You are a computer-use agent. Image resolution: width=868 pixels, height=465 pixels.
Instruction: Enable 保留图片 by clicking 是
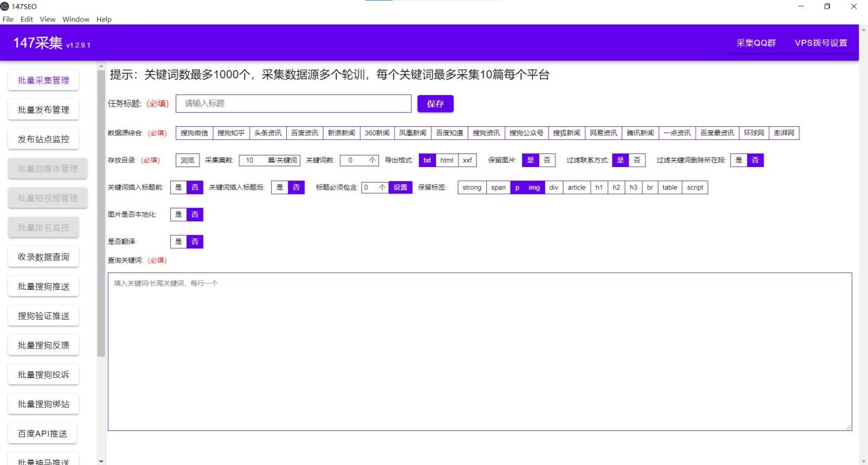(x=531, y=160)
